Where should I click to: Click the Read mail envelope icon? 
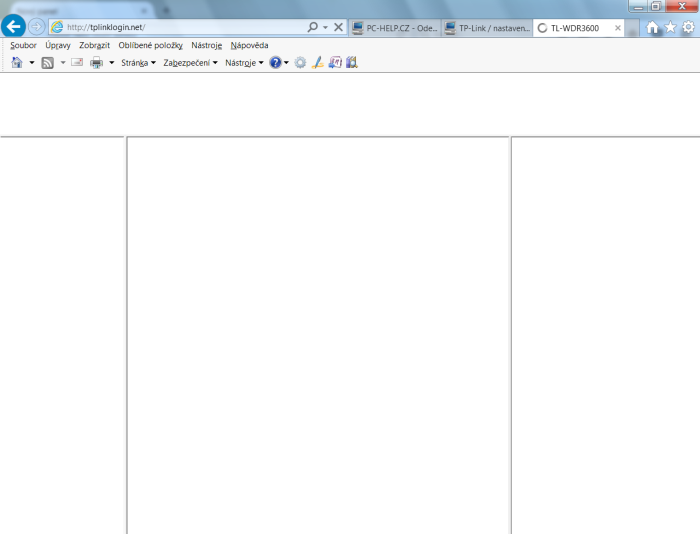(77, 62)
